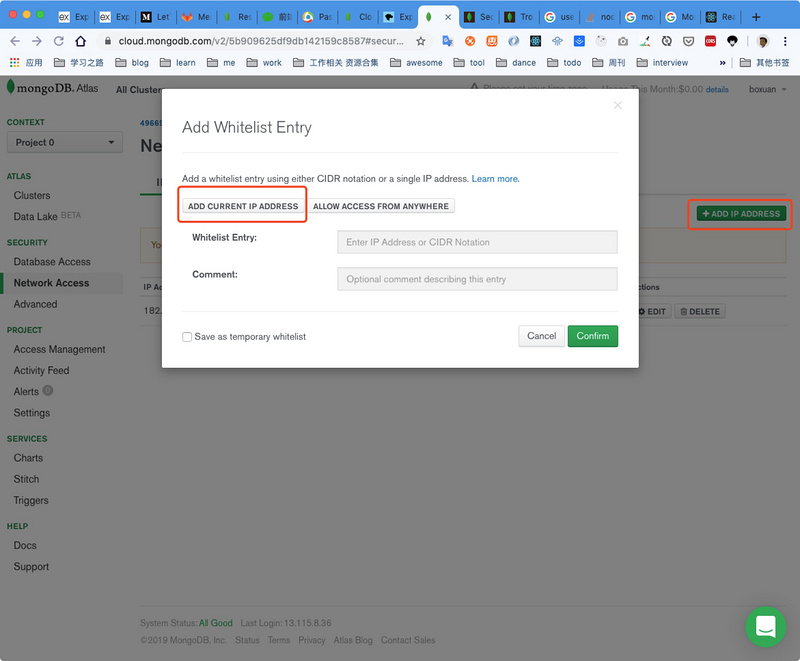The height and width of the screenshot is (661, 800).
Task: Follow the Learn more link
Action: pyautogui.click(x=495, y=179)
